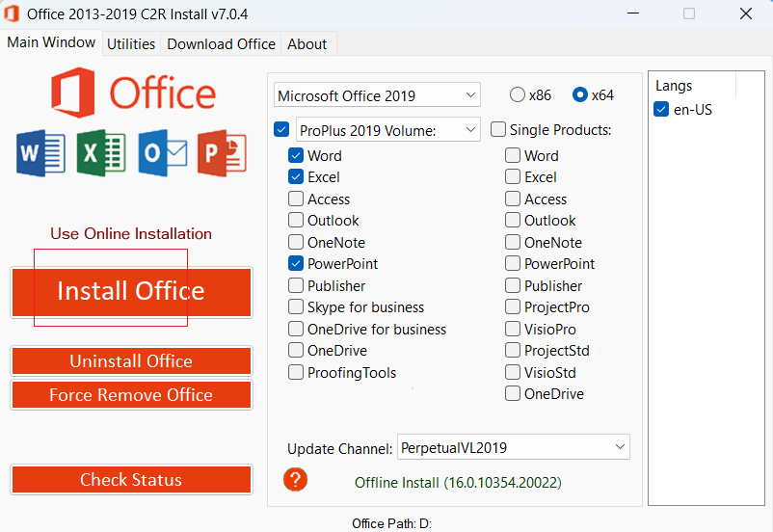Uncheck the en-US language checkbox
Viewport: 773px width, 532px height.
(x=661, y=109)
